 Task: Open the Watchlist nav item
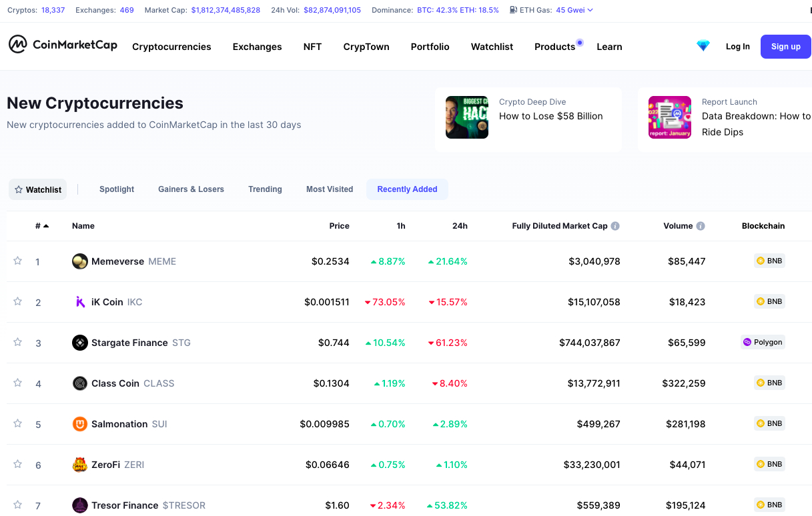492,47
